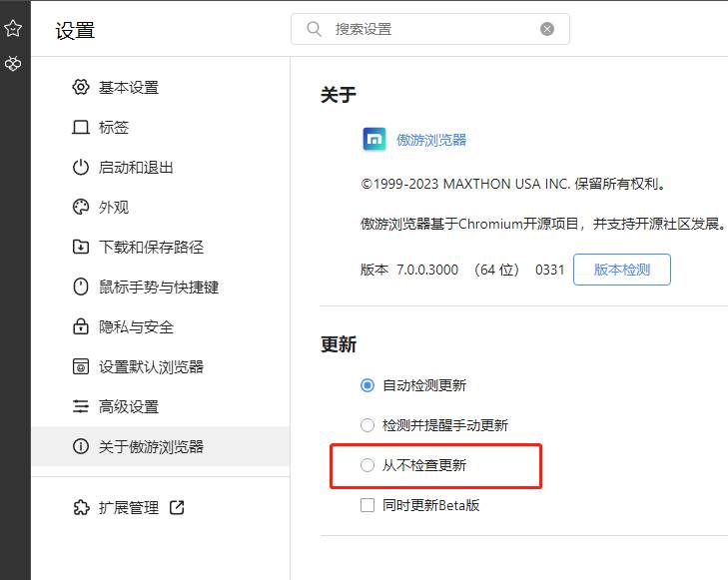Open the 外观 appearance settings

pos(114,207)
